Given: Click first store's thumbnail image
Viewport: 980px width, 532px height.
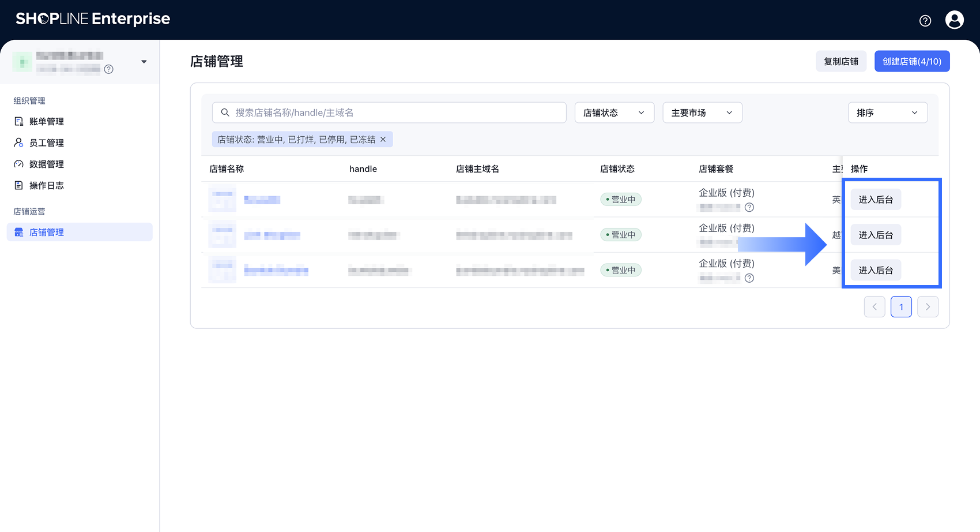Looking at the screenshot, I should pyautogui.click(x=222, y=200).
